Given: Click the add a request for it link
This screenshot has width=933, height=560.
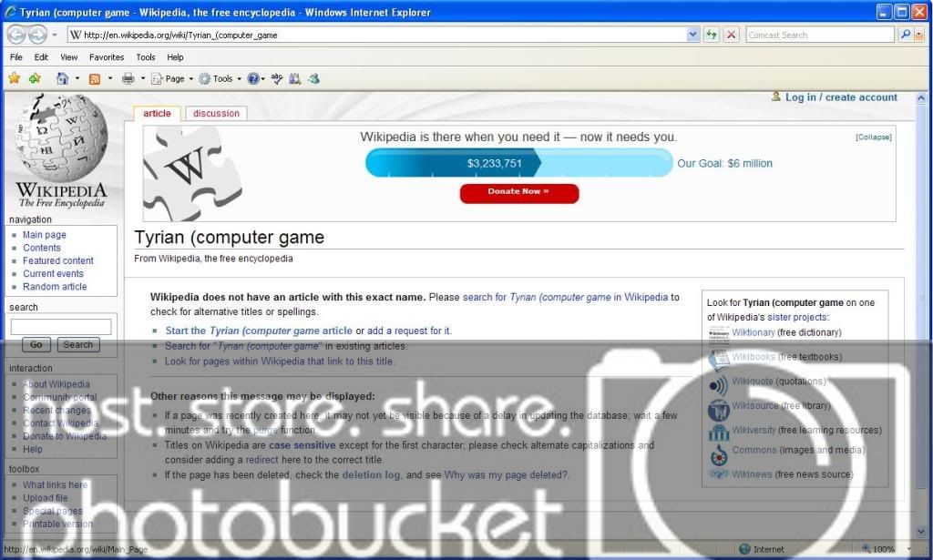Looking at the screenshot, I should (x=409, y=331).
